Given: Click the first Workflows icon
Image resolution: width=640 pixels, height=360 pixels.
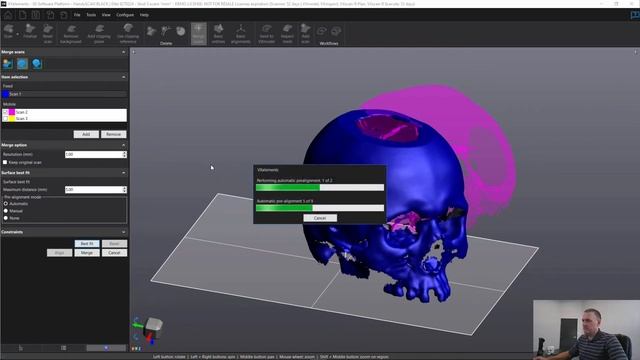Looking at the screenshot, I should tap(322, 31).
